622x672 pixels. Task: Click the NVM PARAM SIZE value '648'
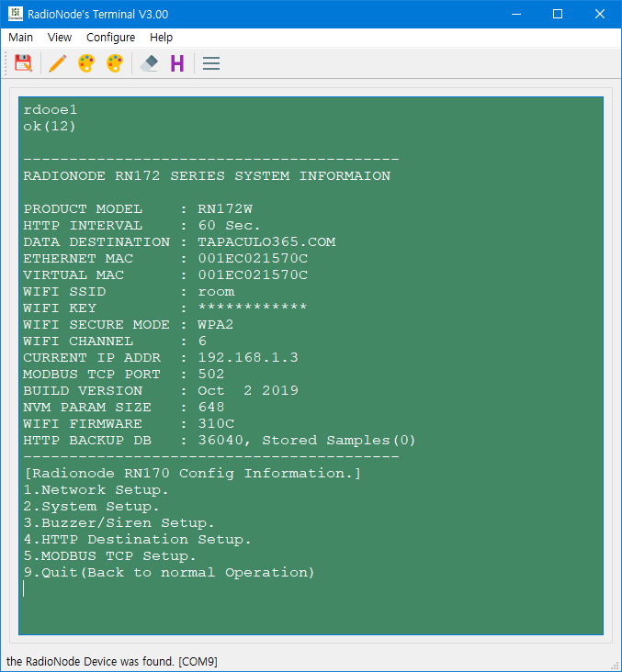tap(211, 407)
